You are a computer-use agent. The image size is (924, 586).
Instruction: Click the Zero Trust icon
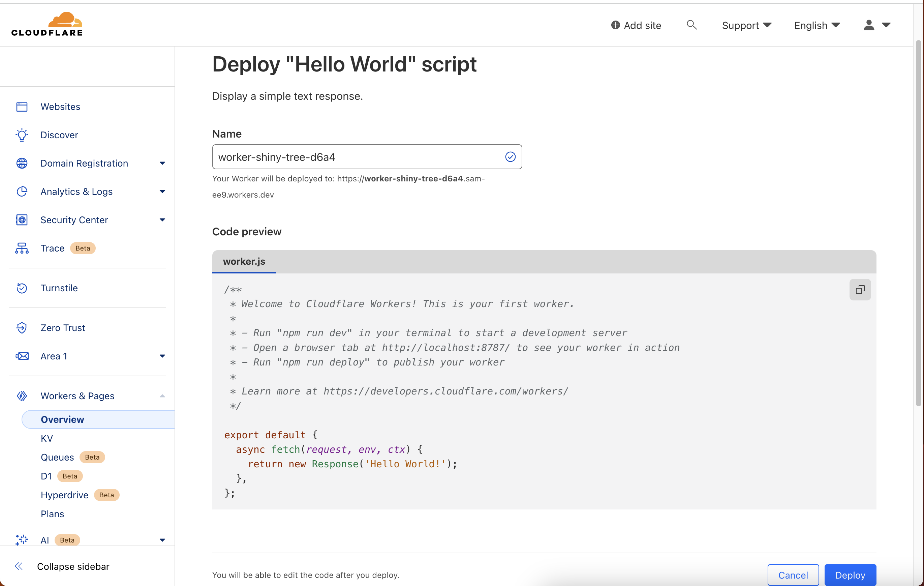pyautogui.click(x=22, y=328)
